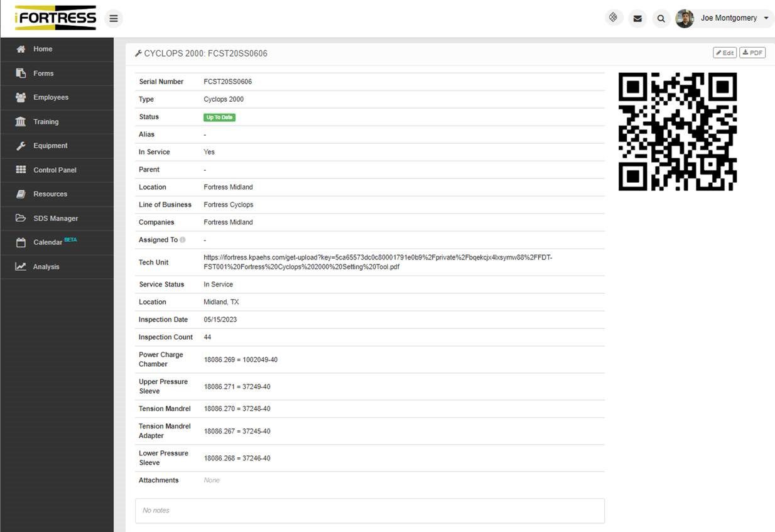Click Joe Montgomery's avatar picture
This screenshot has height=532, width=775.
click(685, 18)
